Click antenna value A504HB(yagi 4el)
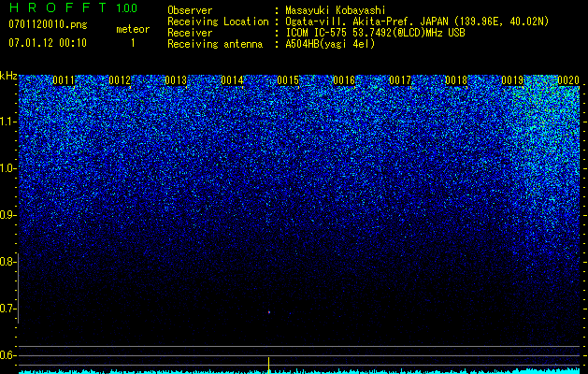This screenshot has width=588, height=374. pyautogui.click(x=330, y=44)
